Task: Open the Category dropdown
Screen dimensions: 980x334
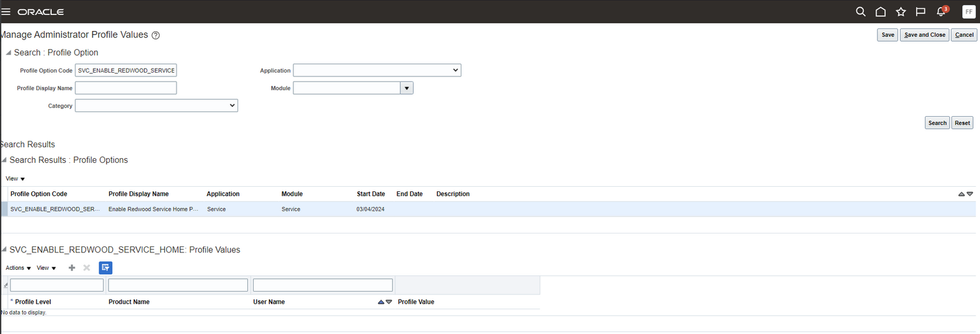Action: point(156,106)
